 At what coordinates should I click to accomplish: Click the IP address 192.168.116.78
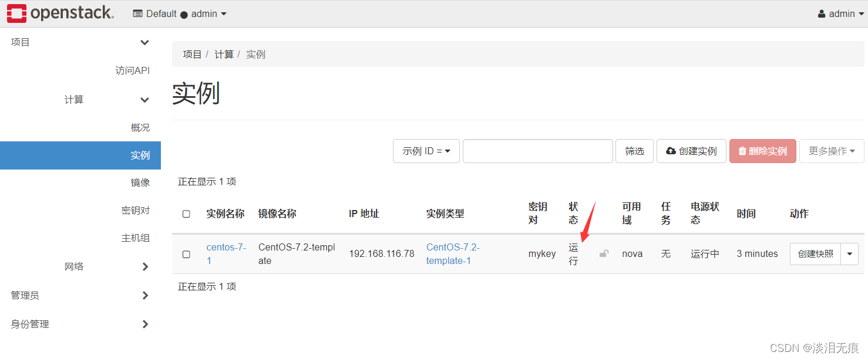coord(382,253)
